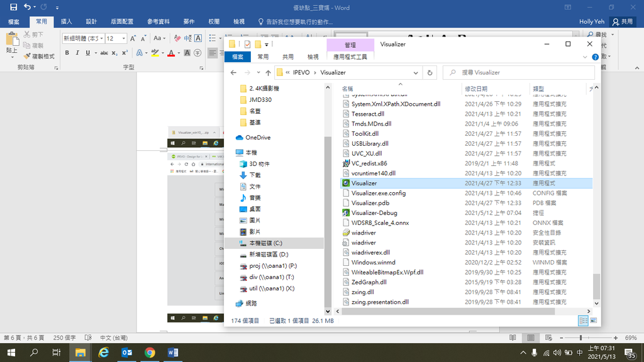Toggle strikethrough text in Word
This screenshot has width=644, height=362.
[x=104, y=53]
